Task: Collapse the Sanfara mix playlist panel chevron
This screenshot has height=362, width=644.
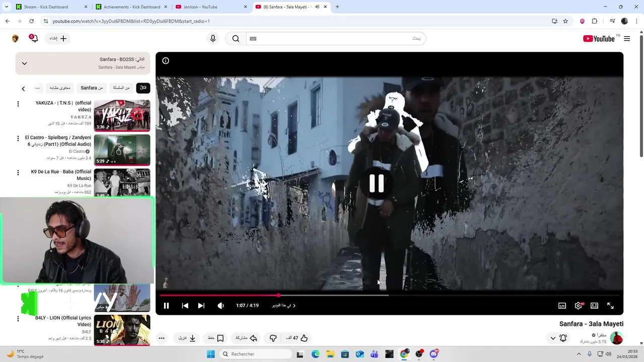Action: tap(24, 63)
